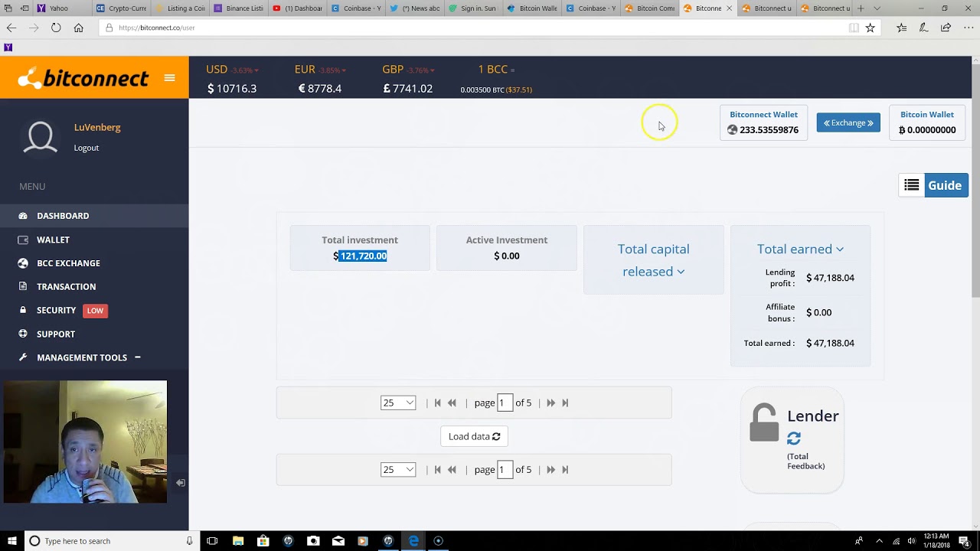Click the Load data button
980x551 pixels.
[x=475, y=436]
